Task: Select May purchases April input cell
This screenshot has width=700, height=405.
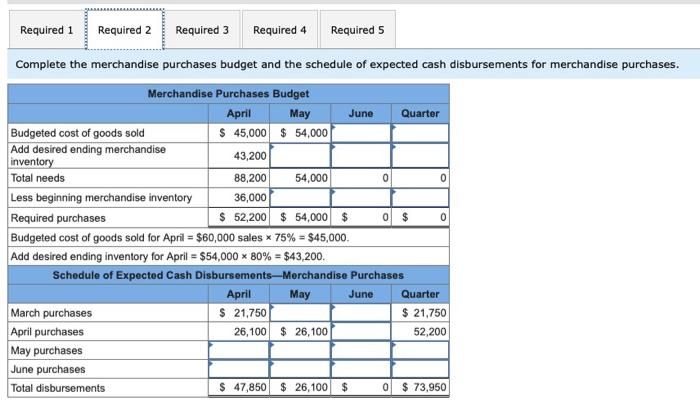Action: [239, 350]
